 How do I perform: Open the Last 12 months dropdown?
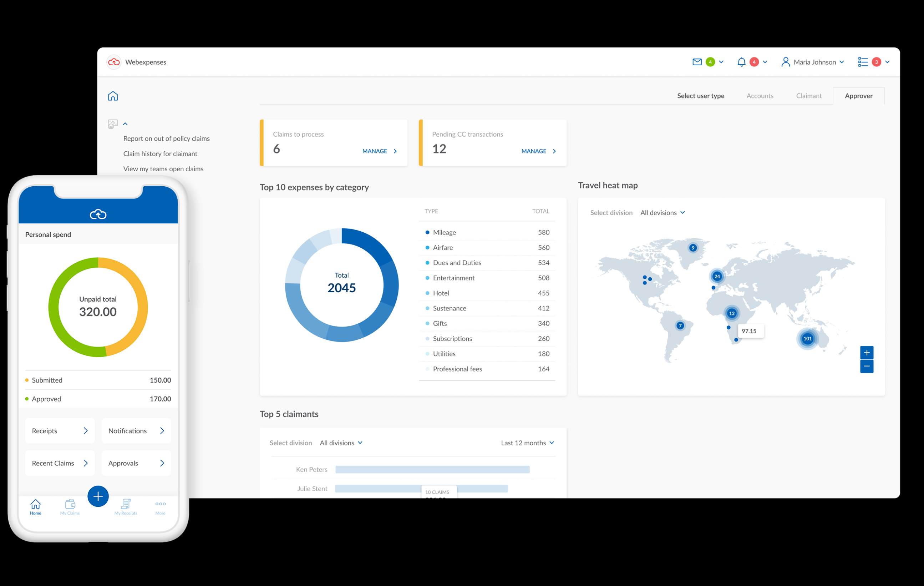[x=527, y=443]
